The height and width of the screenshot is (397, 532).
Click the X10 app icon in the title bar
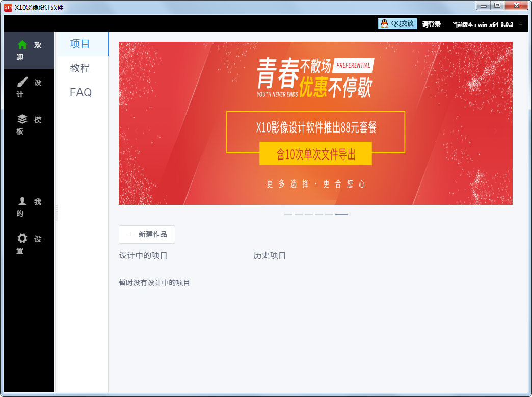click(x=8, y=8)
